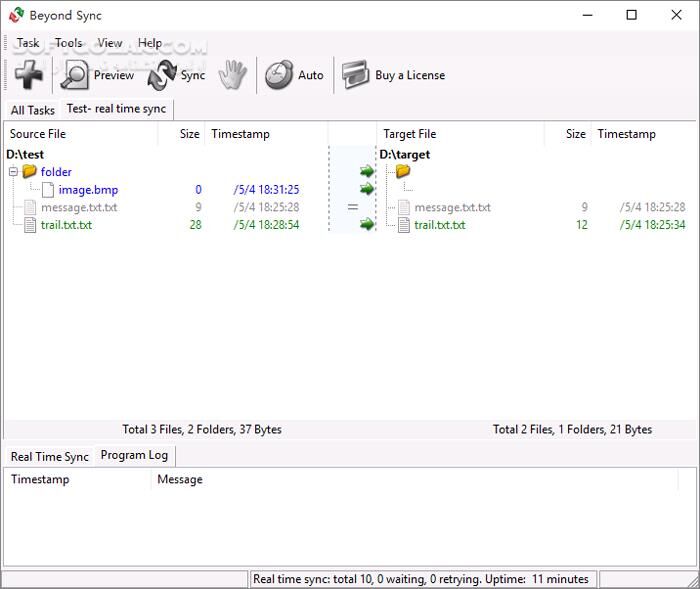Screen dimensions: 700x589
Task: Minimize the Beyond Sync window
Action: 588,15
